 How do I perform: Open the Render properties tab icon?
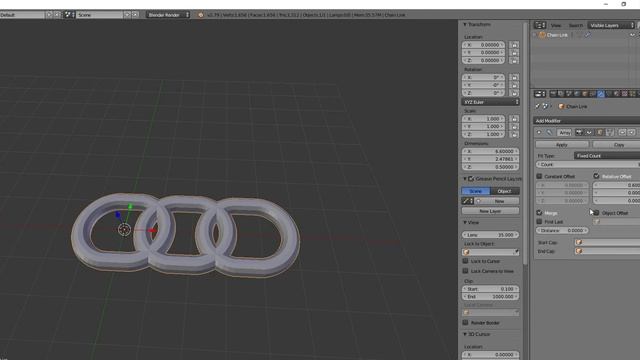pos(553,94)
